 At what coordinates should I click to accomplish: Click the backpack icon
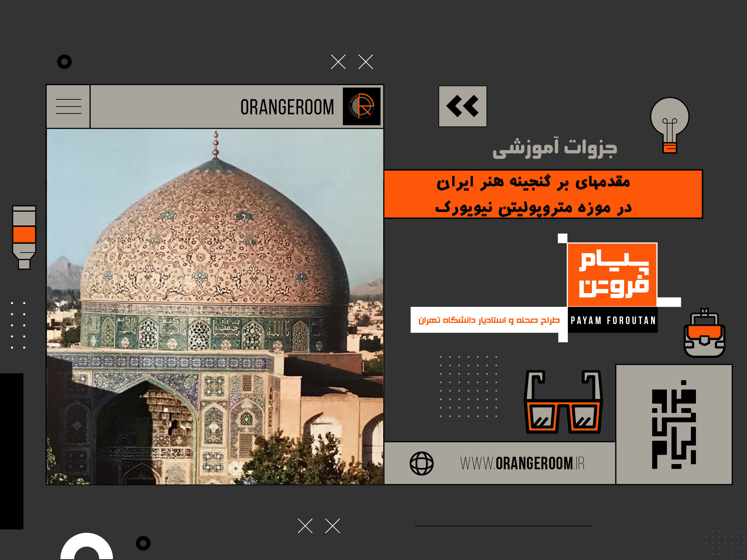(704, 332)
